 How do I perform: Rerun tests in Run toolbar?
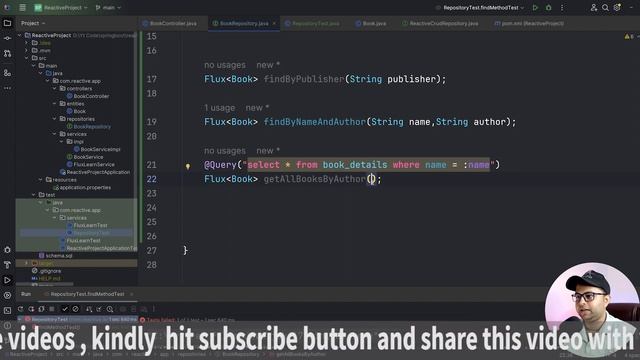[20, 309]
